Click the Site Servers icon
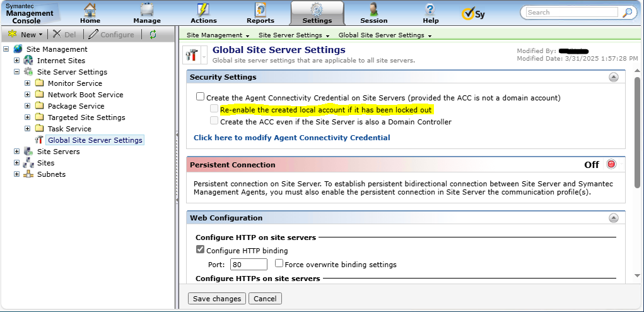 28,152
